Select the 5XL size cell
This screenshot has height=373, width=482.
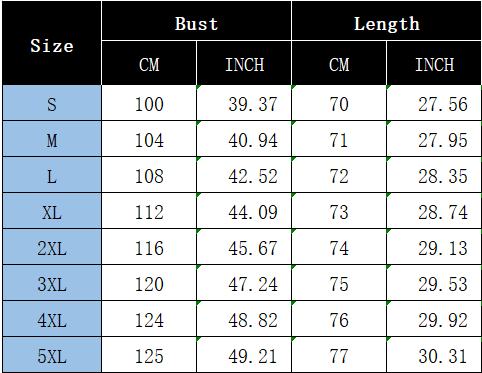(x=52, y=355)
